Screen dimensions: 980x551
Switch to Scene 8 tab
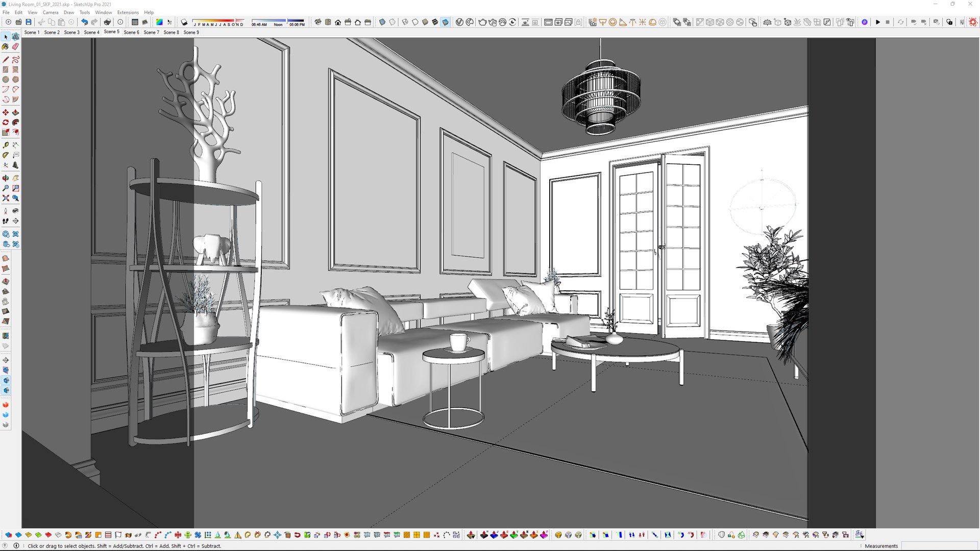pyautogui.click(x=171, y=32)
